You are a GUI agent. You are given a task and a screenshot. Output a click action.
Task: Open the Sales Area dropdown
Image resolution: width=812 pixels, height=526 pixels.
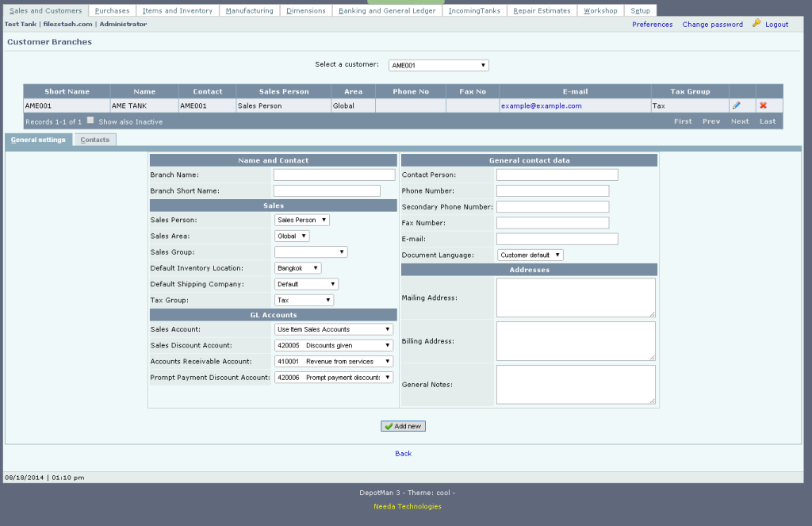coord(292,236)
